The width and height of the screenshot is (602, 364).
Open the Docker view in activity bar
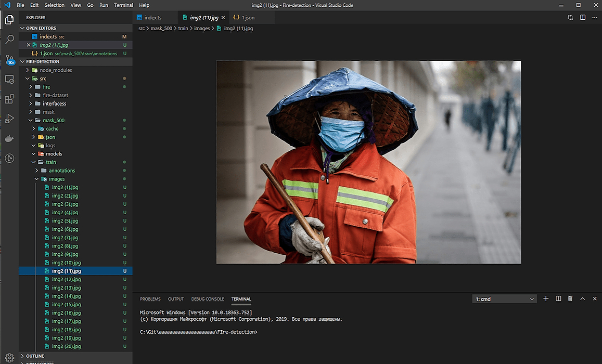tap(9, 139)
